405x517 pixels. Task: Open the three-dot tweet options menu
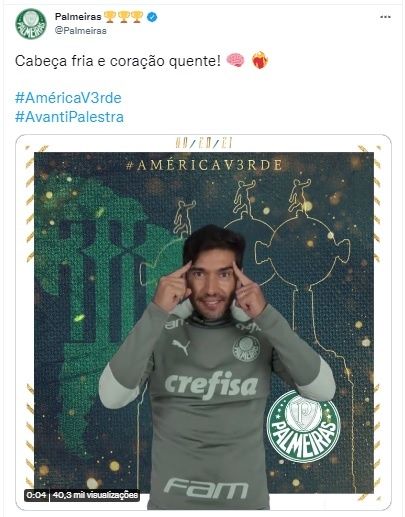pos(385,17)
